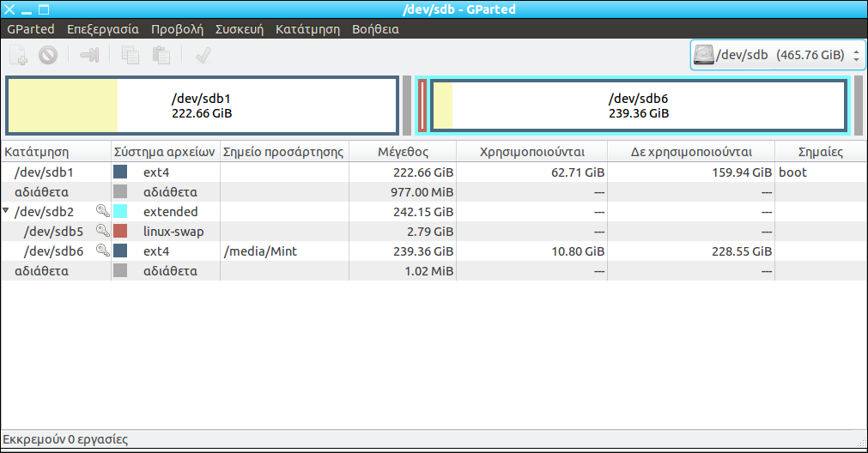Click the key icon next to /dev/sdb5
This screenshot has height=453, width=868.
point(102,232)
